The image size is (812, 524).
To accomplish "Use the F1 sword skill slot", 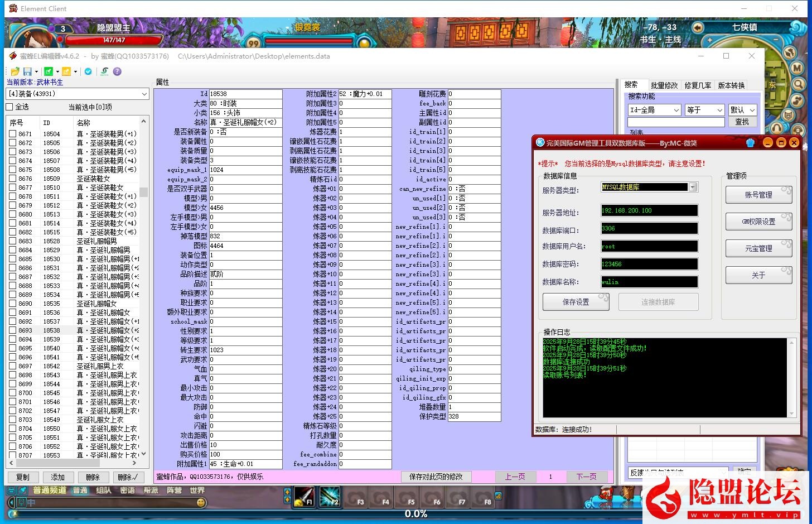I will [304, 496].
